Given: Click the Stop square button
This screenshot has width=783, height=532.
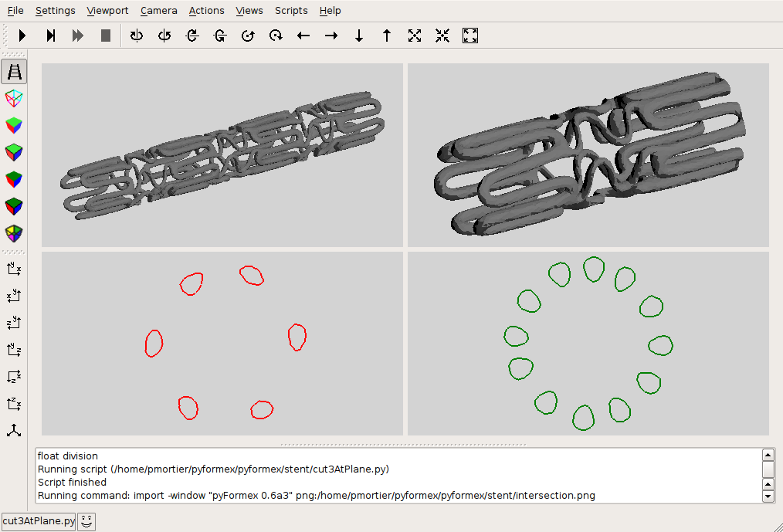Looking at the screenshot, I should pyautogui.click(x=106, y=36).
